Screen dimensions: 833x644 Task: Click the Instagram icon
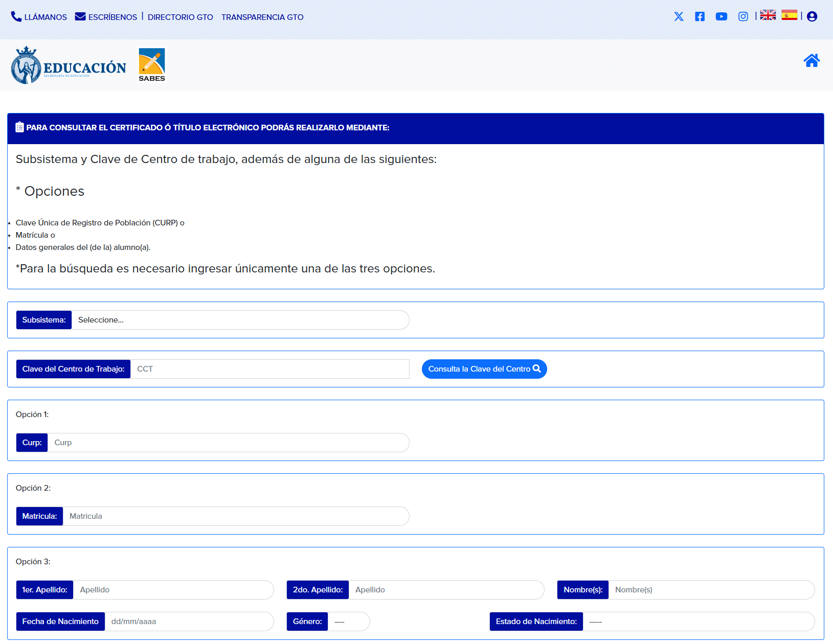pyautogui.click(x=743, y=16)
